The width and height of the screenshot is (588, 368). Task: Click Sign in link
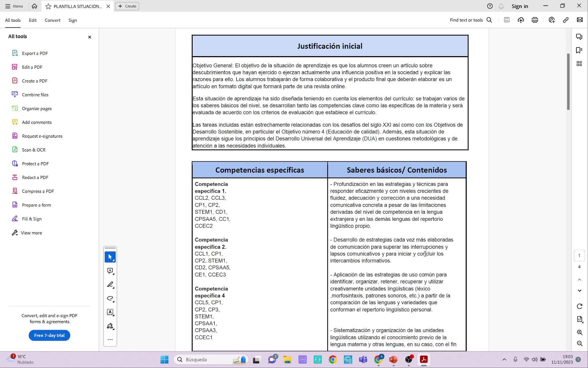coord(520,6)
